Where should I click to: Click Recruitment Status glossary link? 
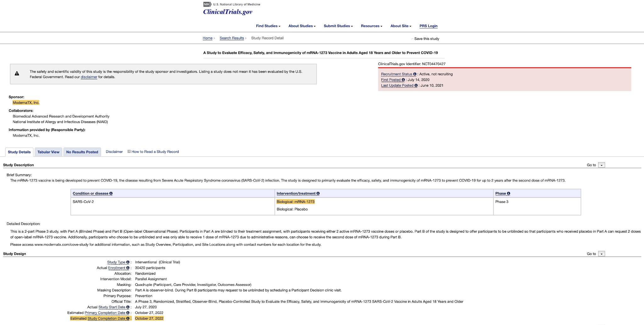coord(397,74)
